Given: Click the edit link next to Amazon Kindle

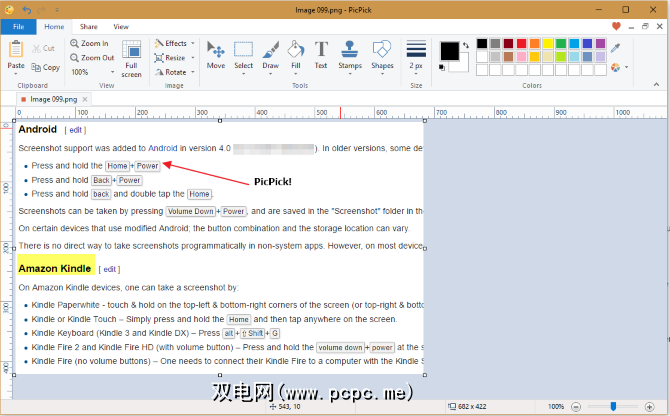Looking at the screenshot, I should (x=109, y=269).
